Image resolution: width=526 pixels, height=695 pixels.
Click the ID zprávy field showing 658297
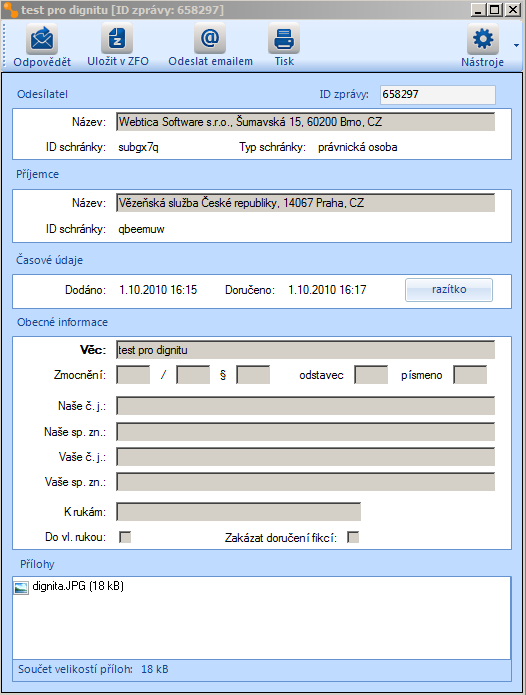click(438, 95)
